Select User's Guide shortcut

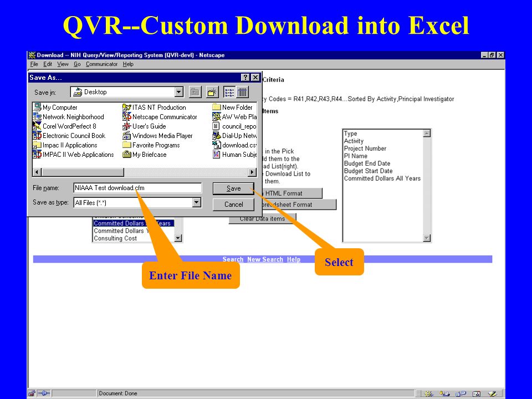click(145, 126)
